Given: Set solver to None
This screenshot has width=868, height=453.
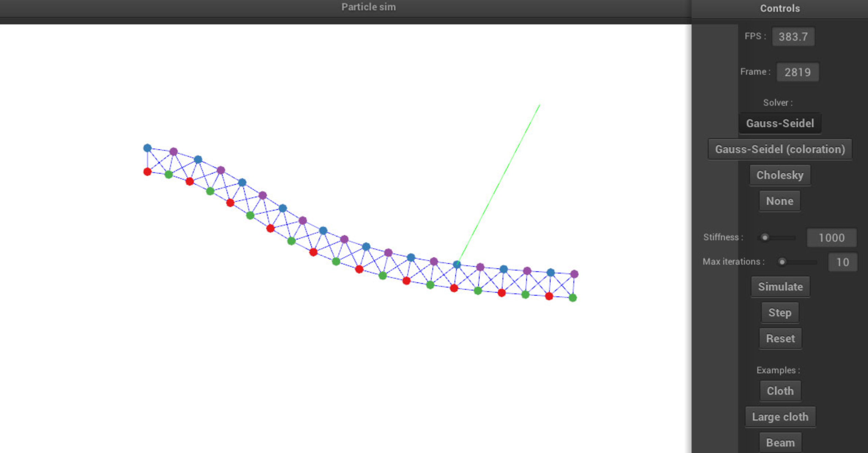Looking at the screenshot, I should coord(779,201).
